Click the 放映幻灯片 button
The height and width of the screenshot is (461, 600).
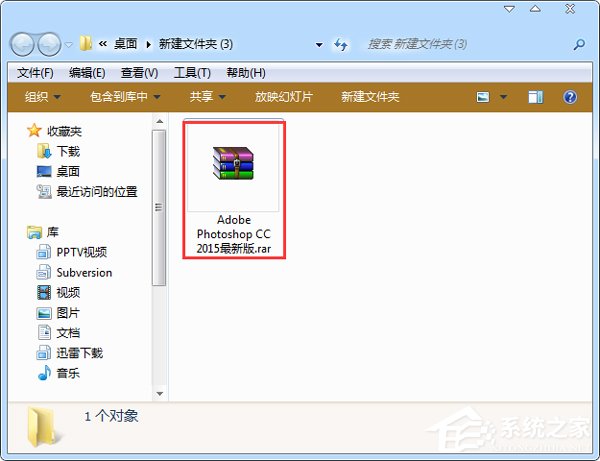(x=284, y=97)
